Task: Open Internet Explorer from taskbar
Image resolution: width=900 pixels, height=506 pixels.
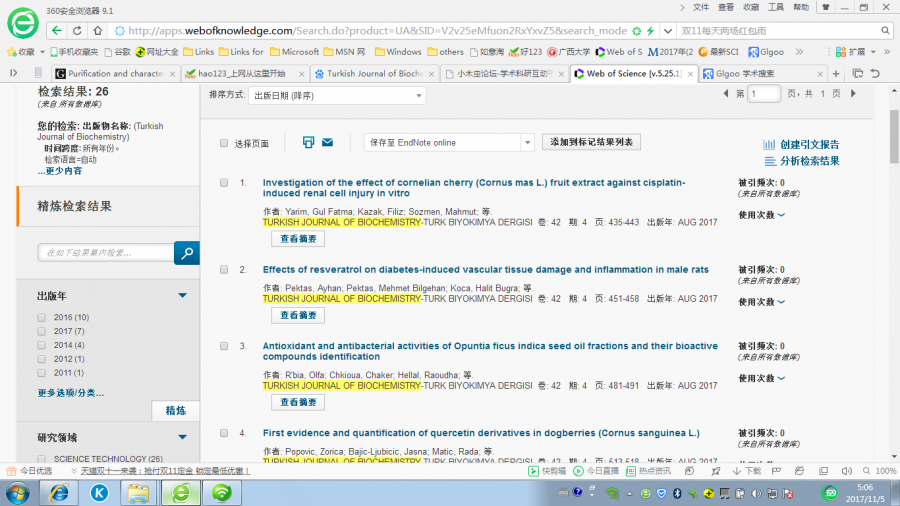Action: click(x=59, y=493)
